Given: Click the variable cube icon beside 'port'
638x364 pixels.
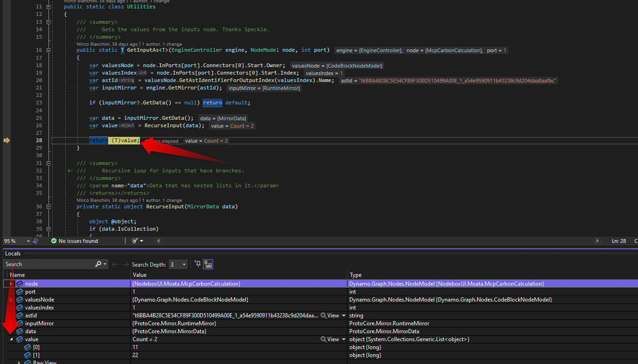Looking at the screenshot, I should pyautogui.click(x=20, y=292).
